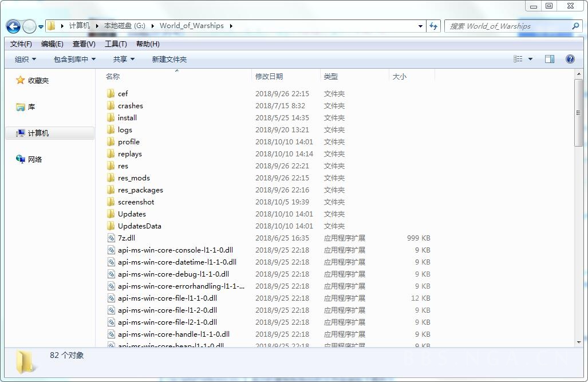This screenshot has height=382, width=588.
Task: Open the 工具(T) menu
Action: [x=116, y=44]
